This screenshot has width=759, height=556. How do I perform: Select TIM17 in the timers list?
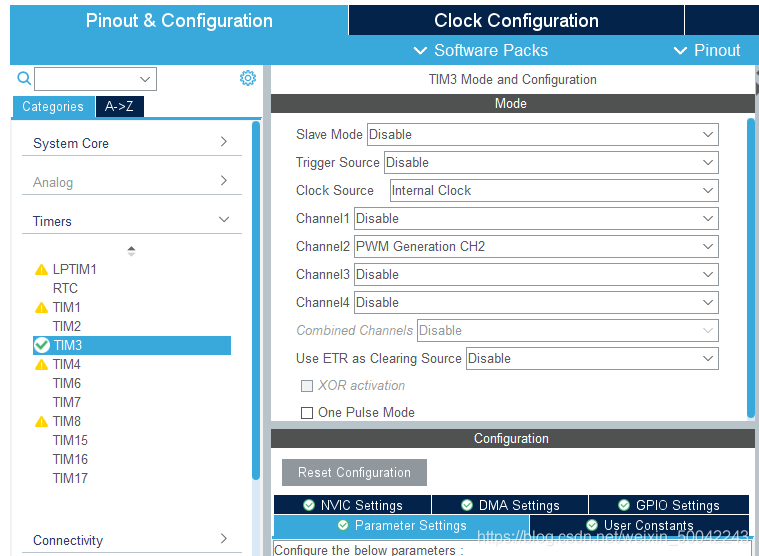click(70, 479)
